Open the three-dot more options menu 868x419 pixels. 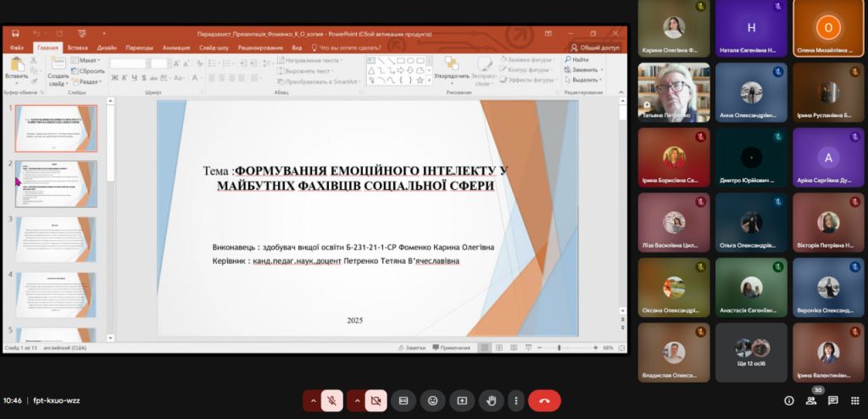coord(515,400)
